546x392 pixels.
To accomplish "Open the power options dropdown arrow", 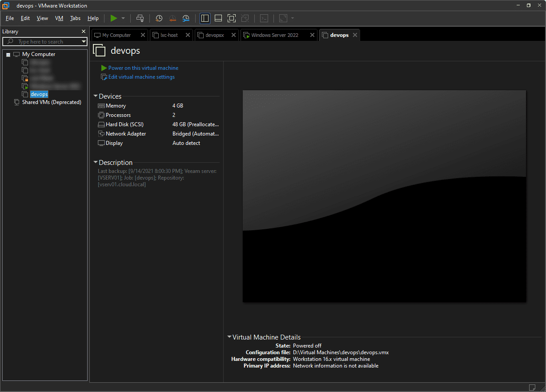I will [123, 18].
